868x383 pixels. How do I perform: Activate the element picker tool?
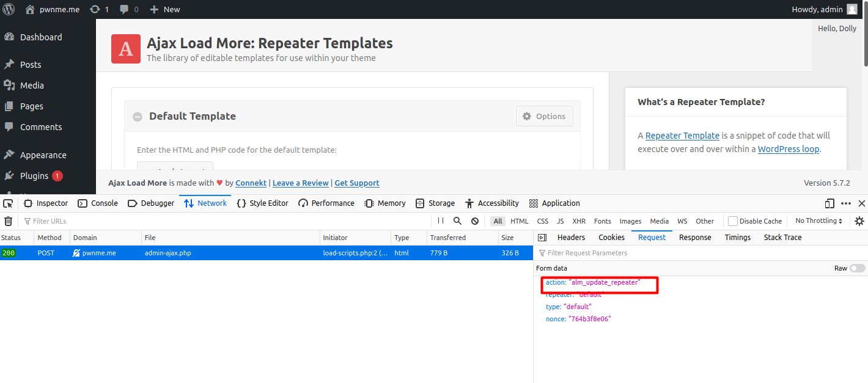point(8,203)
